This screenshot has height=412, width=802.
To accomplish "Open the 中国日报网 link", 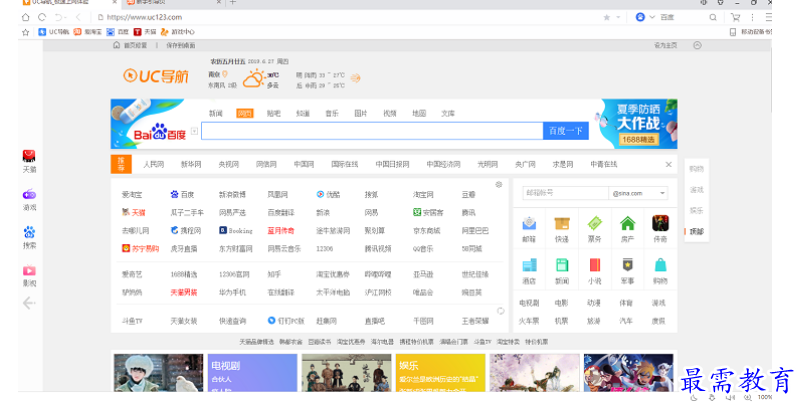I will coord(392,165).
